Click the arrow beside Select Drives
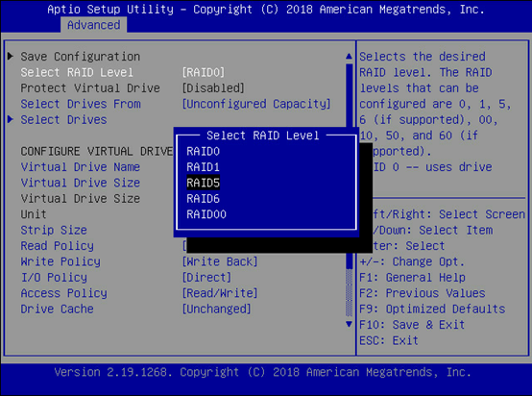The width and height of the screenshot is (532, 396). (11, 119)
